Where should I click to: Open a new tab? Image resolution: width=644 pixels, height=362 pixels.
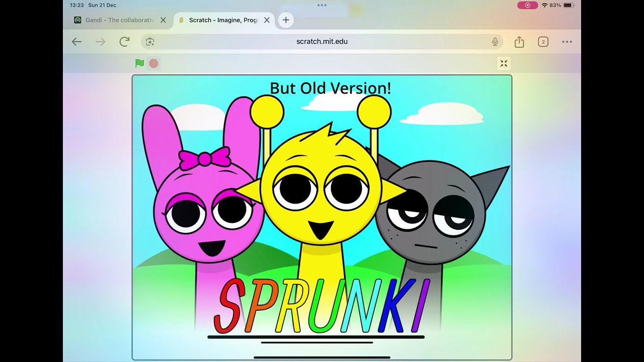point(286,20)
